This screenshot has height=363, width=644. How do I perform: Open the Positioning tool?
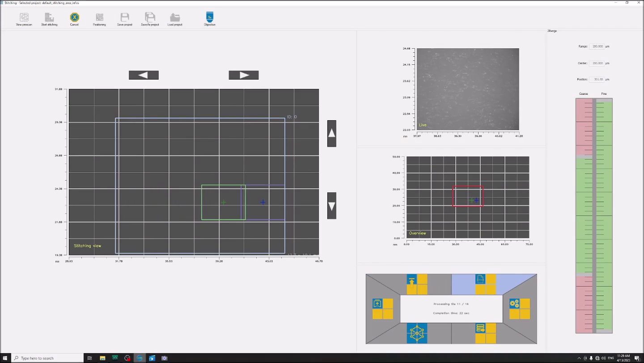99,18
